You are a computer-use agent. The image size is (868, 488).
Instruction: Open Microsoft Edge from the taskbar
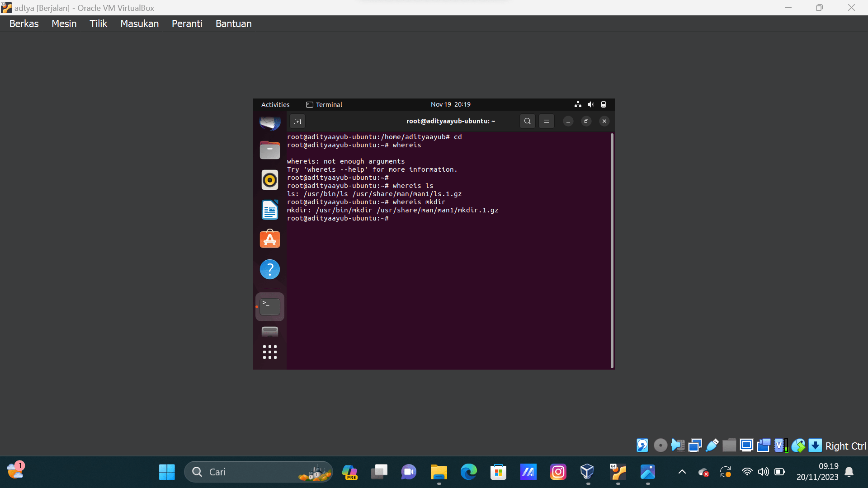click(468, 472)
